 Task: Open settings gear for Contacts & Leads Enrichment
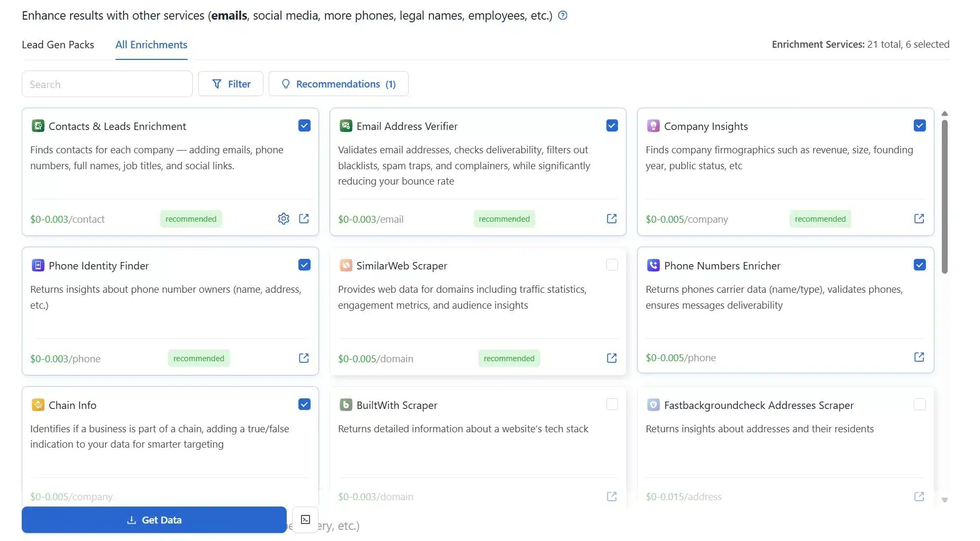pos(284,219)
